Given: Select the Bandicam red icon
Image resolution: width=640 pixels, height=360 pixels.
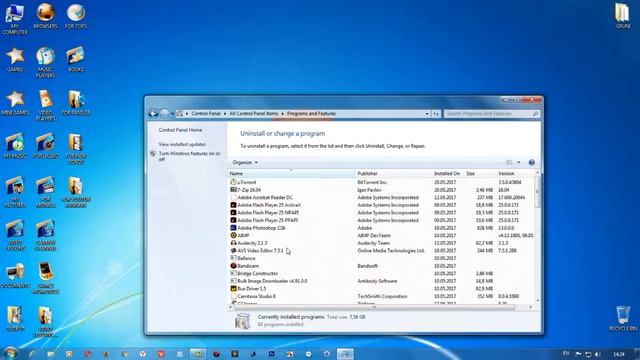Looking at the screenshot, I should pyautogui.click(x=233, y=266).
